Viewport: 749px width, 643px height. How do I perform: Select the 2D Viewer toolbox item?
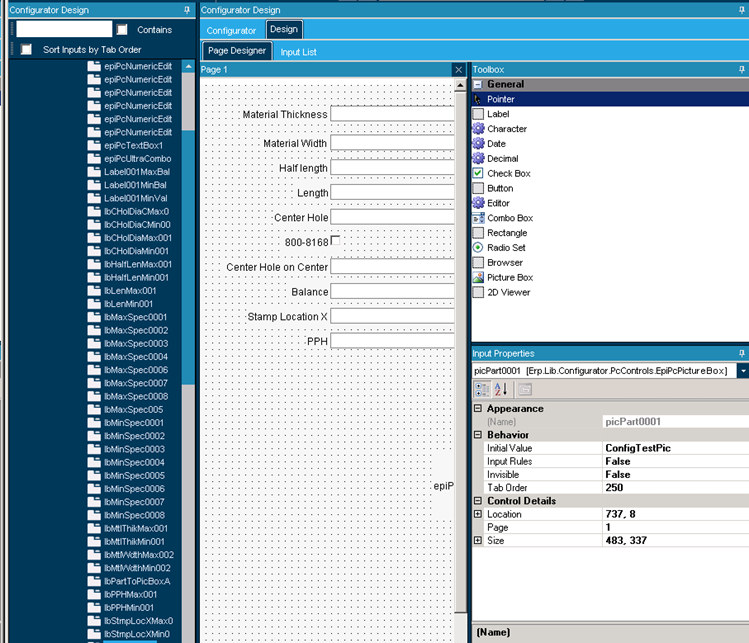click(508, 292)
